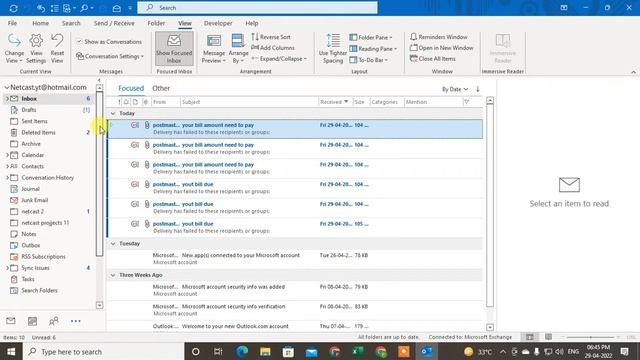The height and width of the screenshot is (360, 640).
Task: Expand the Sync Issues folder
Action: point(7,268)
